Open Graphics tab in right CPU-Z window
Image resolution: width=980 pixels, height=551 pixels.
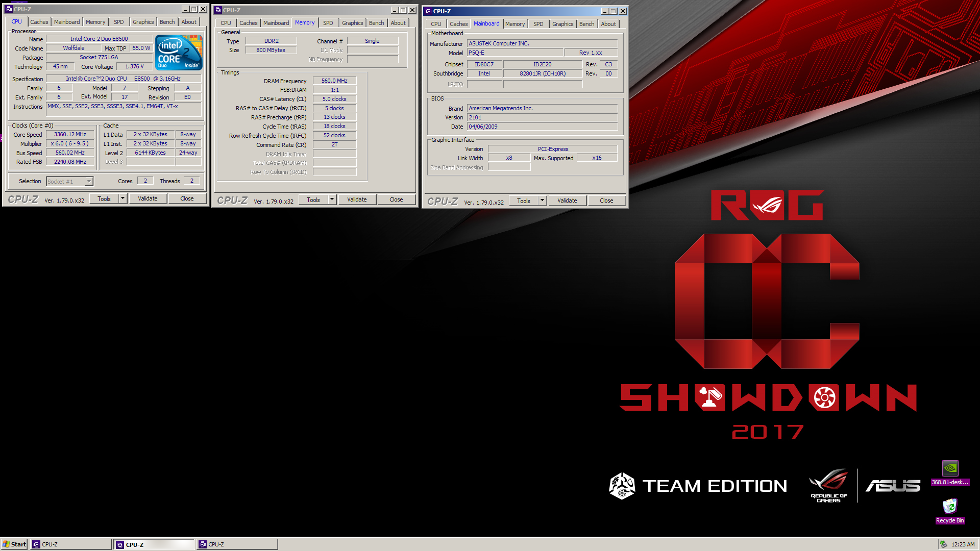(x=562, y=24)
